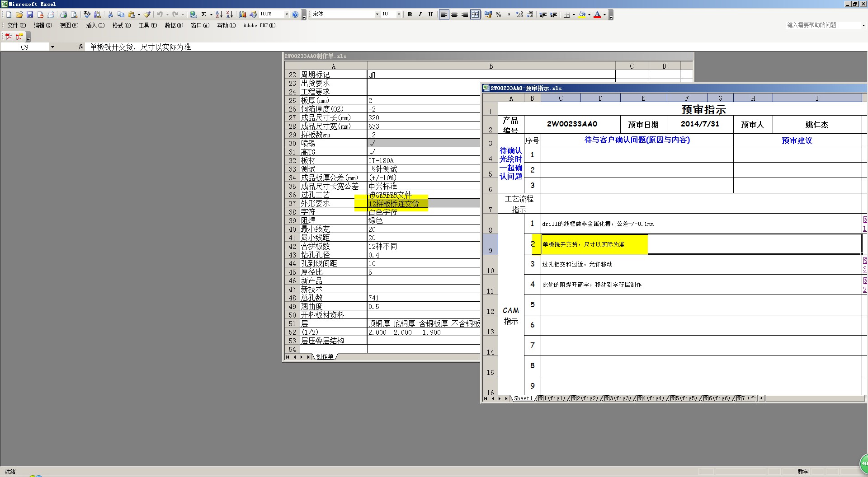Click the Currency style icon

pos(488,14)
